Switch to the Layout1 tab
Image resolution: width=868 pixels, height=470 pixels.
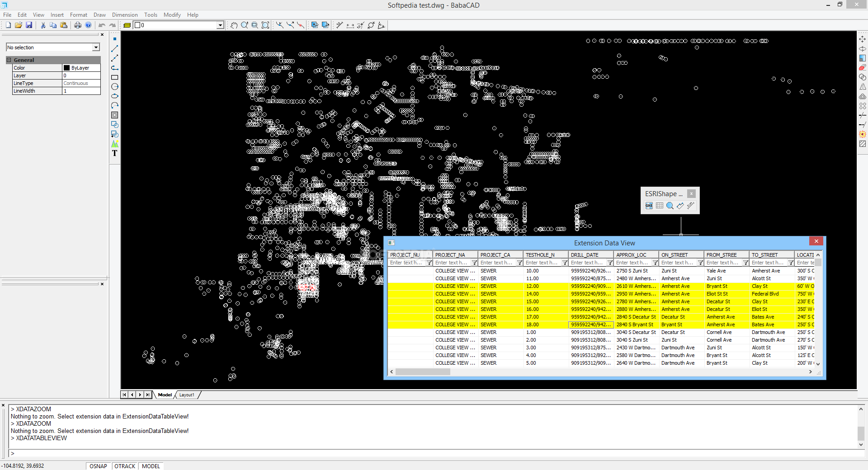tap(187, 395)
